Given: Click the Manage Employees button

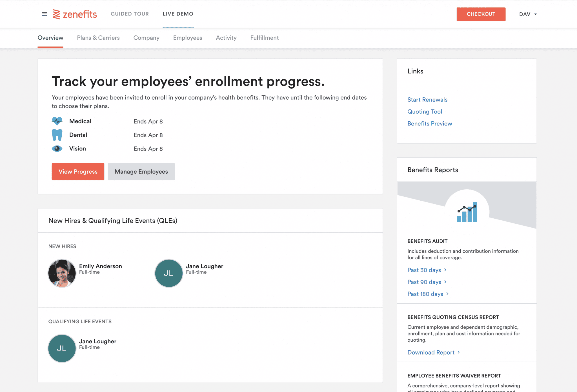Looking at the screenshot, I should tap(141, 171).
